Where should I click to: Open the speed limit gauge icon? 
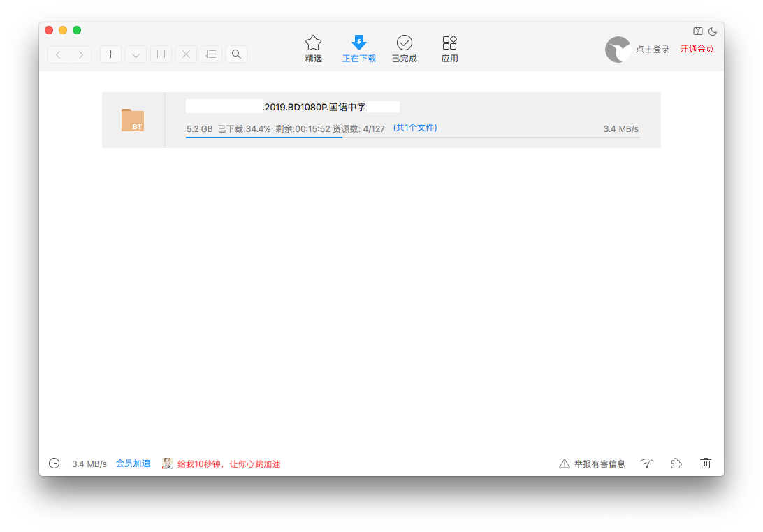pos(647,464)
